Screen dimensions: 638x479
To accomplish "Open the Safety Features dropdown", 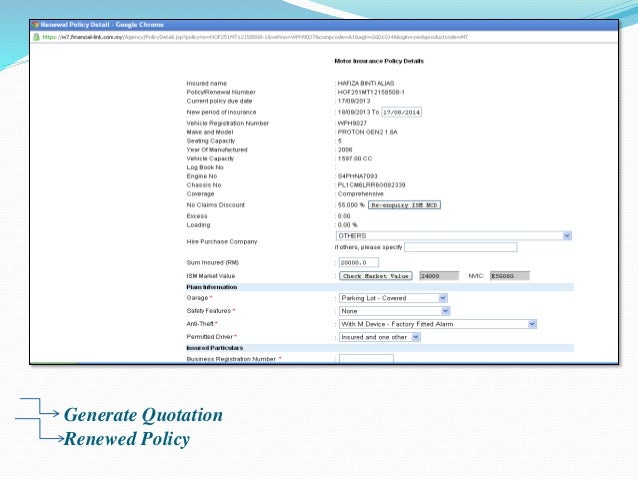I will tap(394, 311).
